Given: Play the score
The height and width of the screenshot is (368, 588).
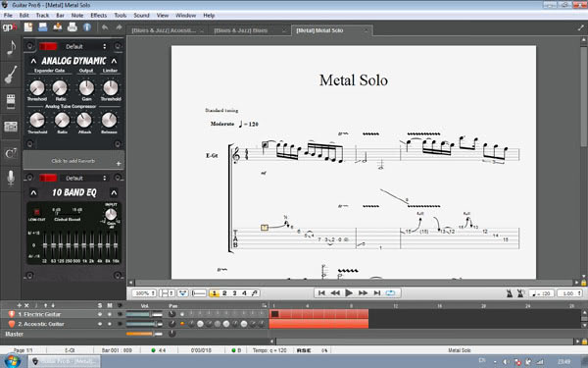Looking at the screenshot, I should click(x=349, y=292).
